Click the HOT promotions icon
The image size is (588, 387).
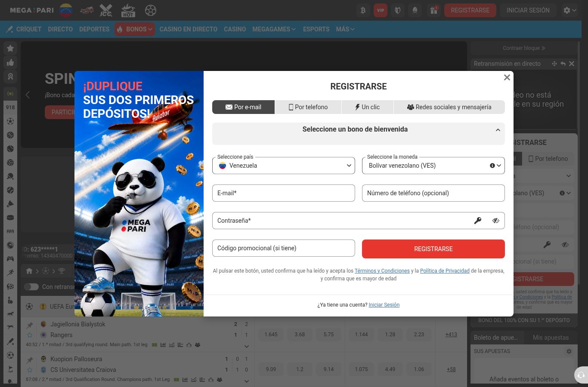[x=128, y=10]
